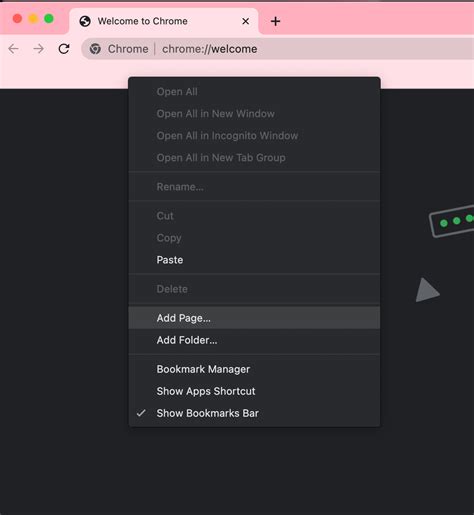The width and height of the screenshot is (474, 515).
Task: Open Bookmark Manager from the menu
Action: [254, 369]
